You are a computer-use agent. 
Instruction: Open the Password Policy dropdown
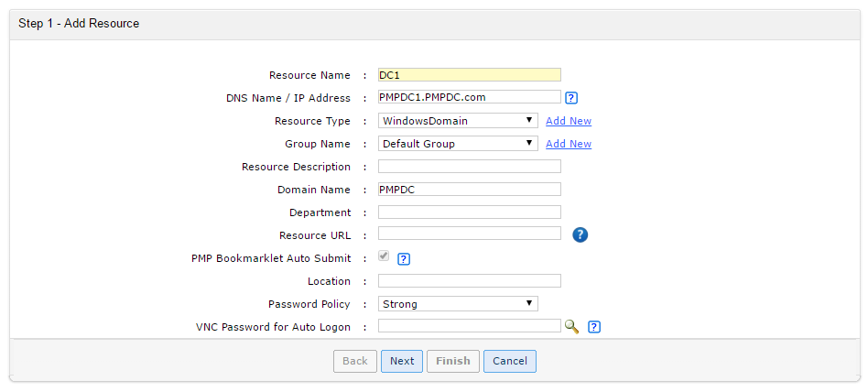pos(458,304)
